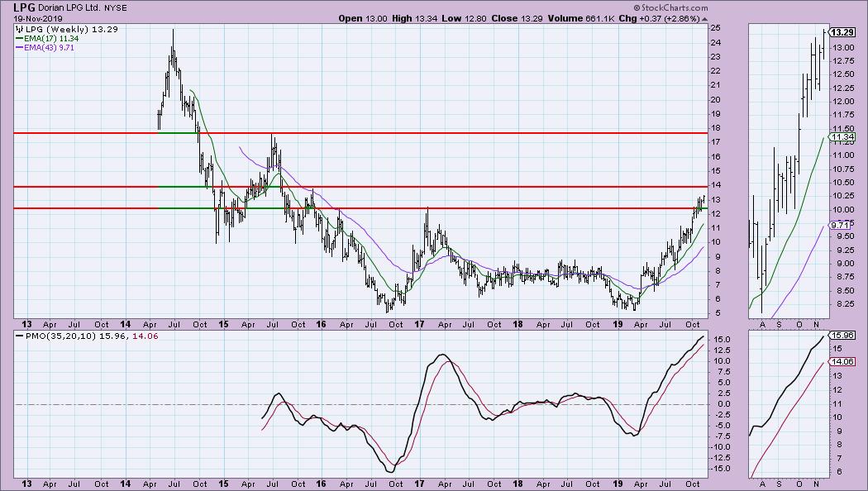Image resolution: width=868 pixels, height=491 pixels.
Task: Click the black bar marker beside LPG (Weekly)
Action: coord(19,29)
